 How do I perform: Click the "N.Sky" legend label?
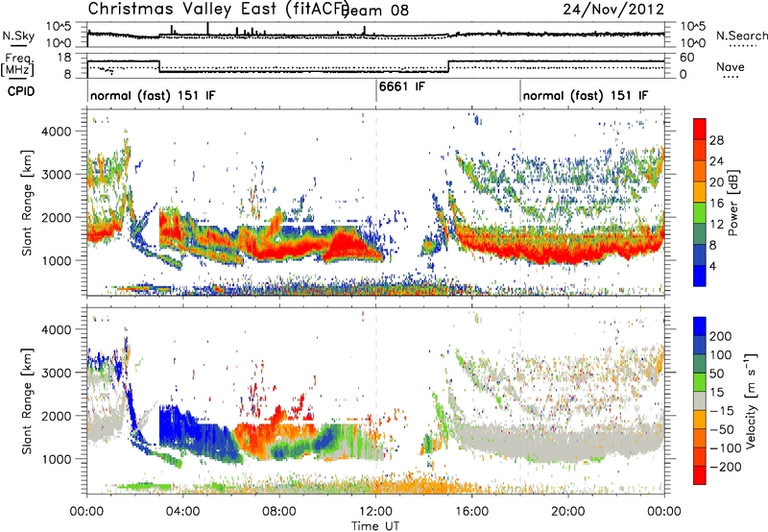(18, 36)
